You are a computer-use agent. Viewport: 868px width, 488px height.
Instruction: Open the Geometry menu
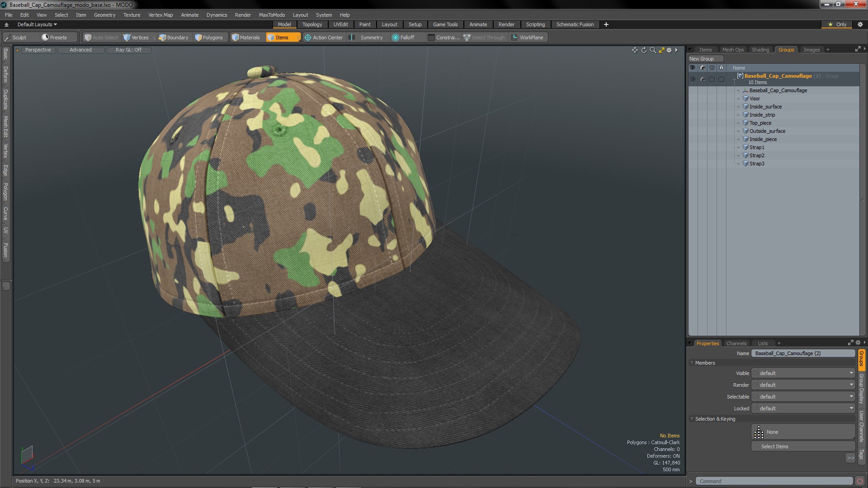coord(104,15)
